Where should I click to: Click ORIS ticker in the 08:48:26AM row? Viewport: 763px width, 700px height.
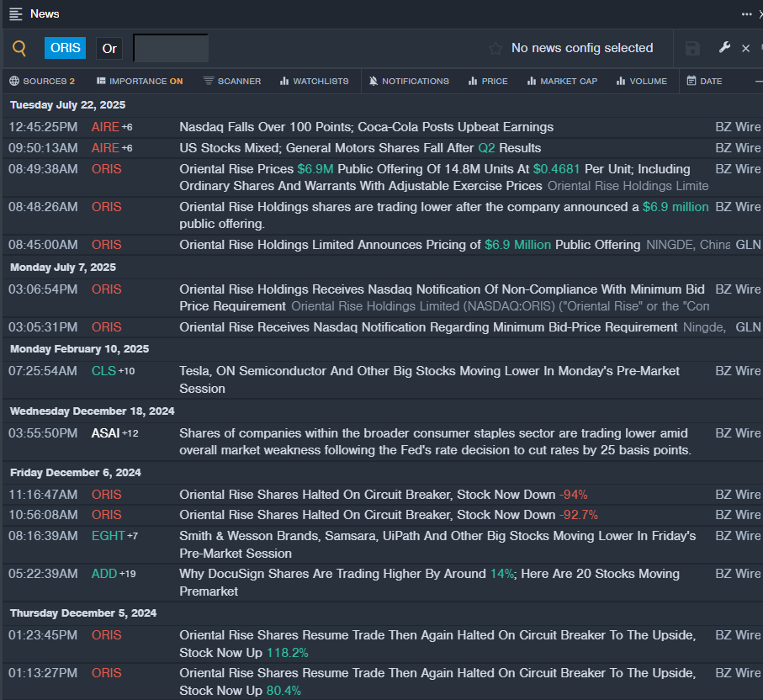tap(107, 207)
